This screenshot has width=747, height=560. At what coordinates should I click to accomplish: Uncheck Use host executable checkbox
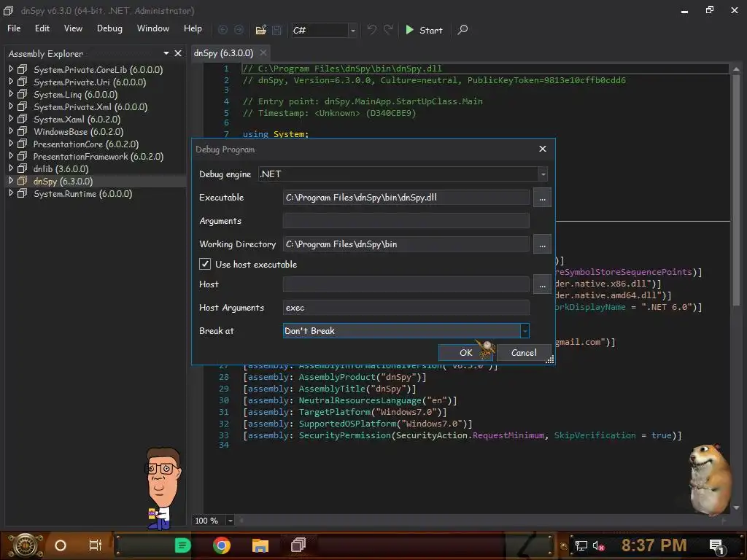tap(205, 264)
